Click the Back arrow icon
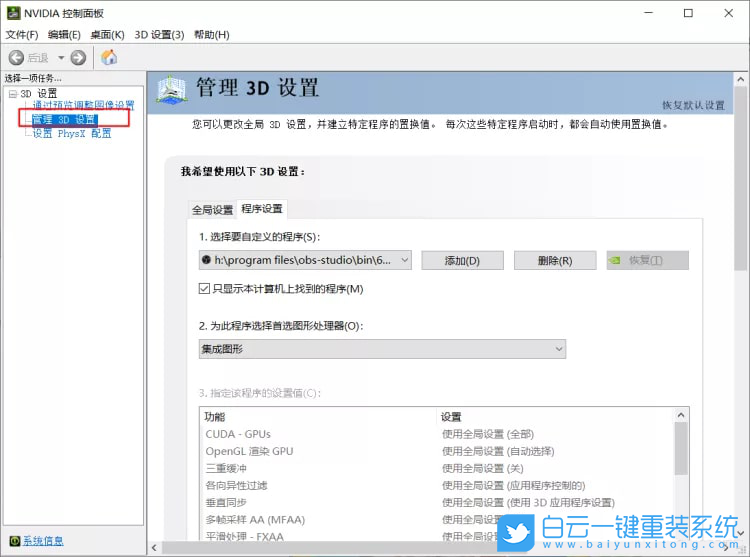The height and width of the screenshot is (557, 750). pyautogui.click(x=16, y=58)
